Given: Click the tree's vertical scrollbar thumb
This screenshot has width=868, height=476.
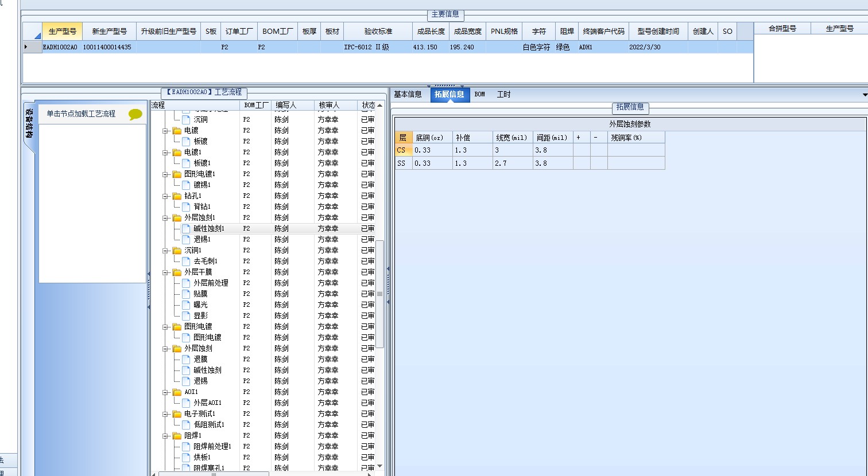Looking at the screenshot, I should pyautogui.click(x=379, y=294).
